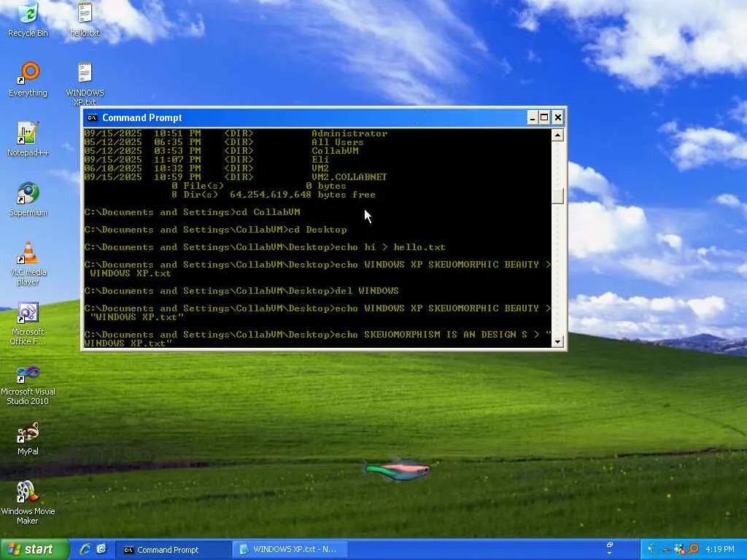The image size is (747, 560).
Task: Switch to WINDOWS XP.txt Notepad taskbar button
Action: [x=289, y=550]
